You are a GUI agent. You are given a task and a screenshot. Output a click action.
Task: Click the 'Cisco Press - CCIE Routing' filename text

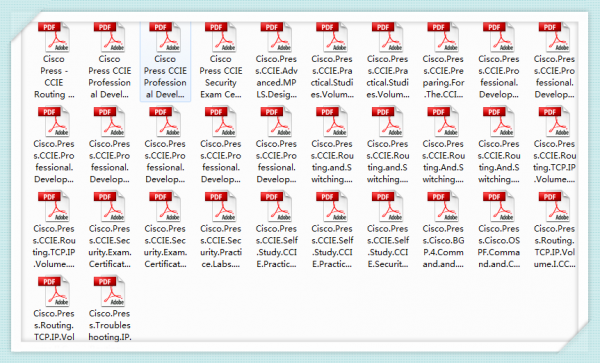tap(54, 77)
